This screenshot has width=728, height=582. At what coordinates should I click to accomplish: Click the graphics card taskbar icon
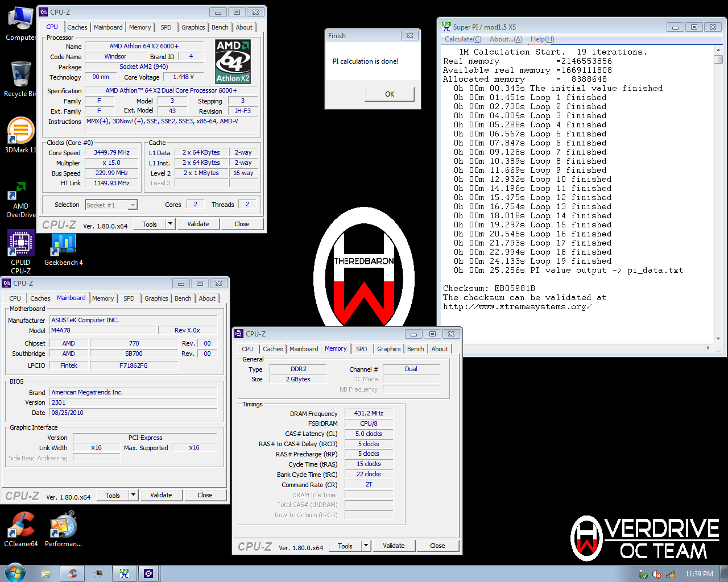pyautogui.click(x=98, y=573)
